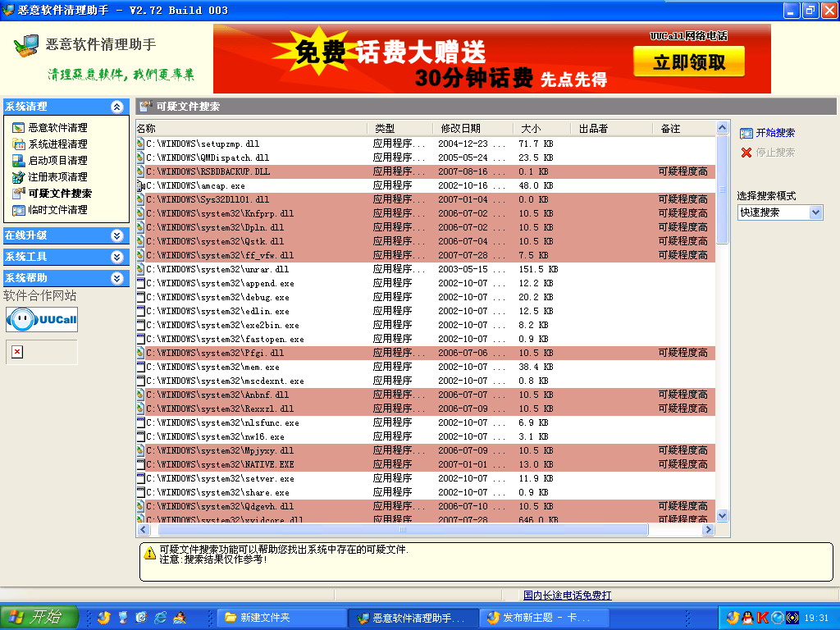Select row system32\Knfprp.dll
Viewport: 840px width, 630px height.
pyautogui.click(x=426, y=213)
